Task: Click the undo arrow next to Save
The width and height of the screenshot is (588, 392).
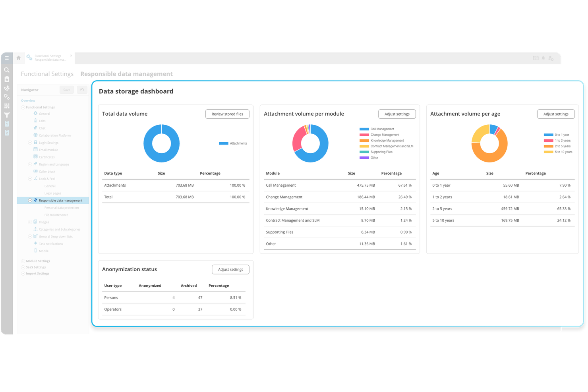Action: click(82, 90)
